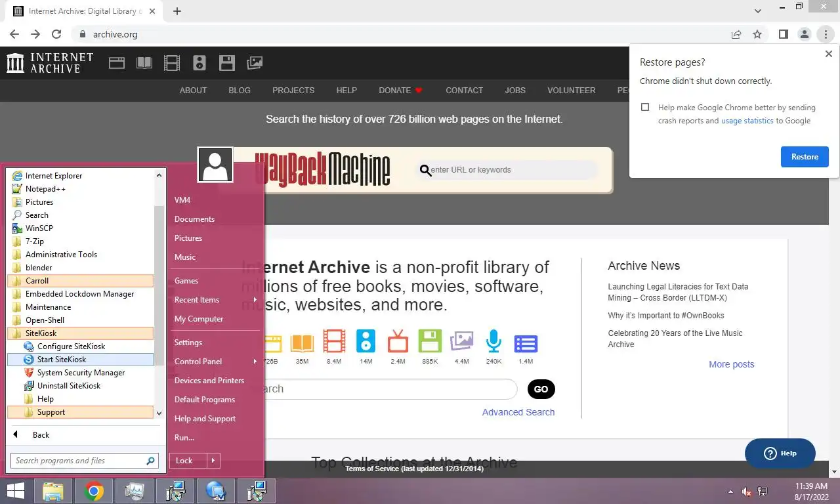Image resolution: width=840 pixels, height=504 pixels.
Task: Open the BLOG nav link
Action: (x=240, y=91)
